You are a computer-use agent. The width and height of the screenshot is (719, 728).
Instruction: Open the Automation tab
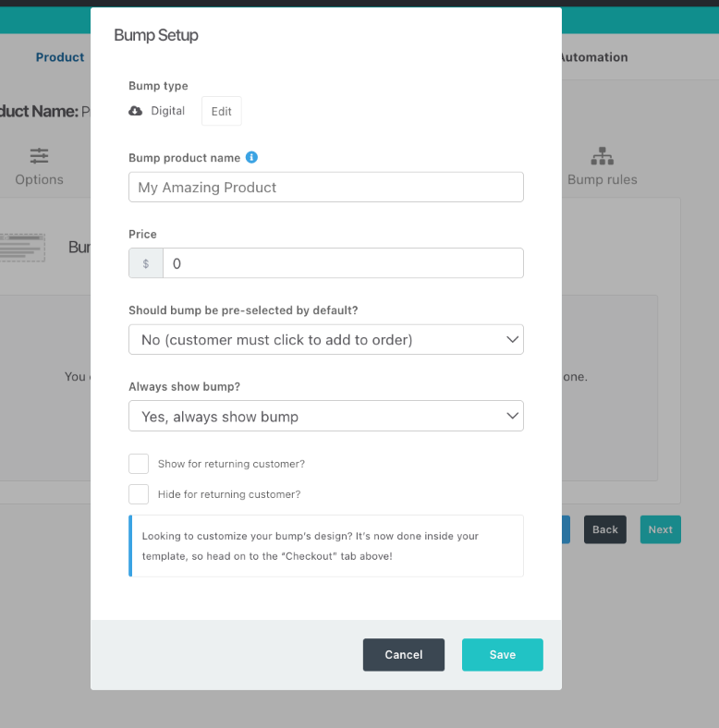pyautogui.click(x=593, y=57)
